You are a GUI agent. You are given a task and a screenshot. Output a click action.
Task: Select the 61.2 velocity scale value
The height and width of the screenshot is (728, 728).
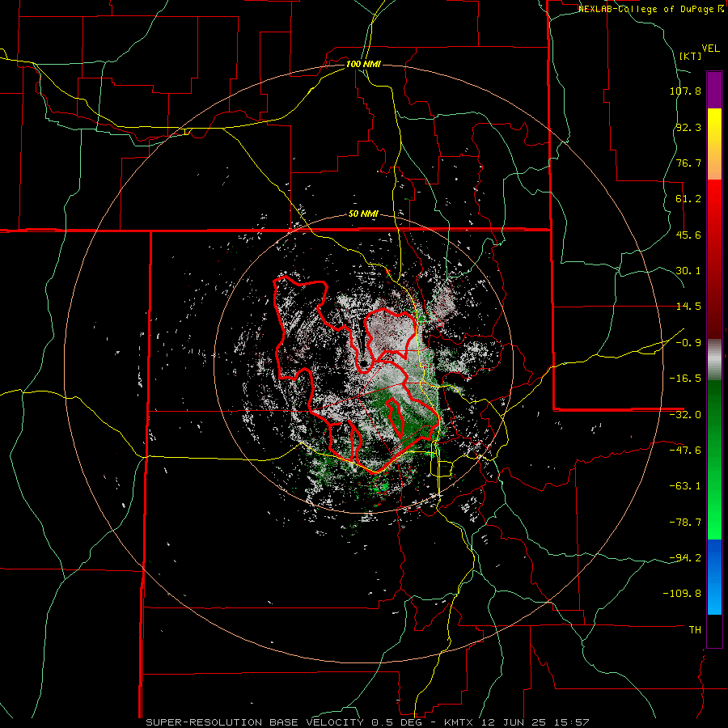click(688, 199)
